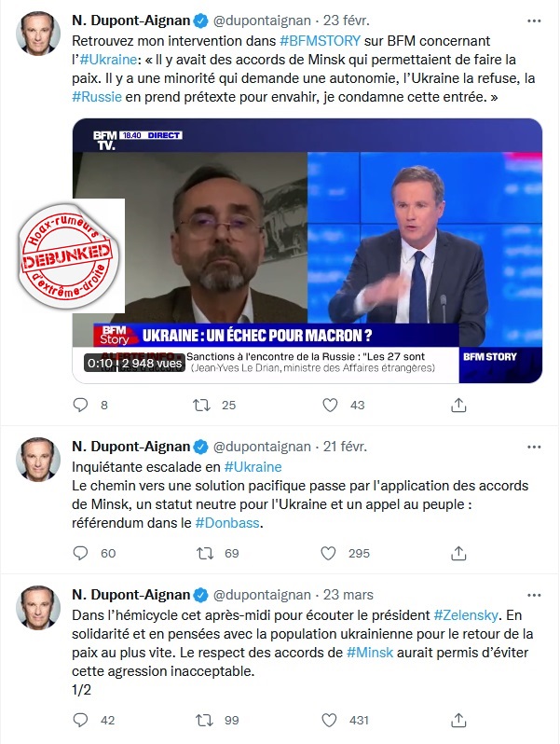Like the 23 févr. tweet with 43 likes

tap(330, 405)
